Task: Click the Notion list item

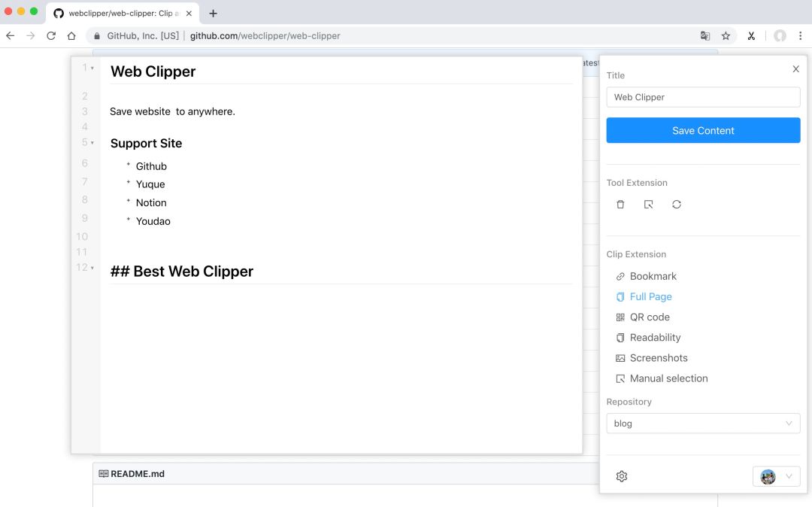Action: [151, 203]
